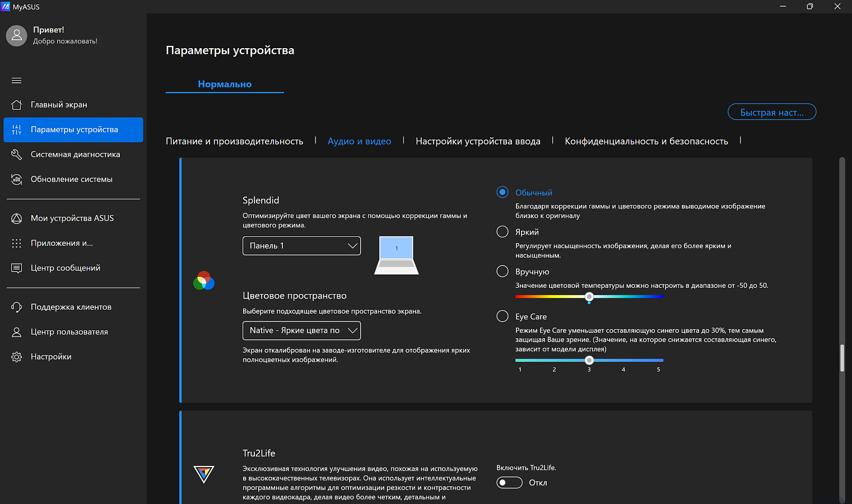Click level 5 on Eye Care slider
The image size is (852, 504).
coord(658,370)
